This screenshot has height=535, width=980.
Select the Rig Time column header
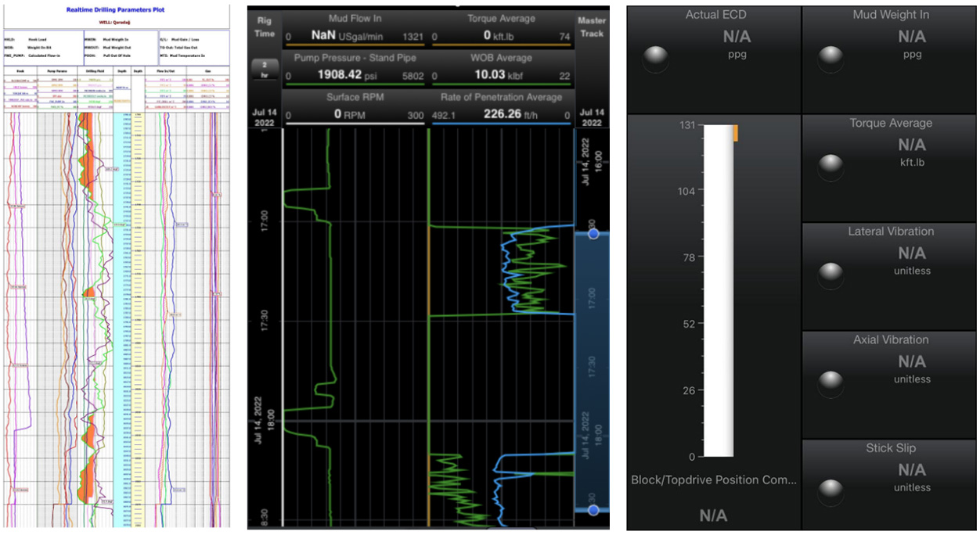coord(265,28)
